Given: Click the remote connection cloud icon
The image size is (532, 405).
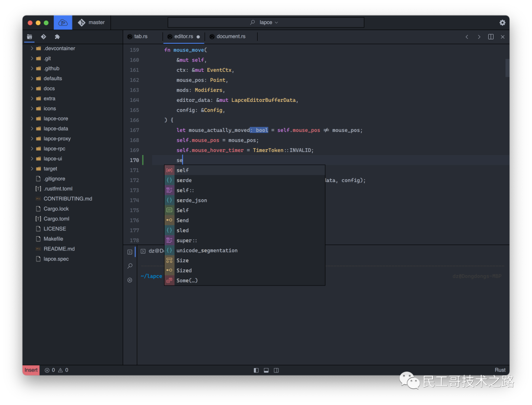Looking at the screenshot, I should (x=63, y=22).
